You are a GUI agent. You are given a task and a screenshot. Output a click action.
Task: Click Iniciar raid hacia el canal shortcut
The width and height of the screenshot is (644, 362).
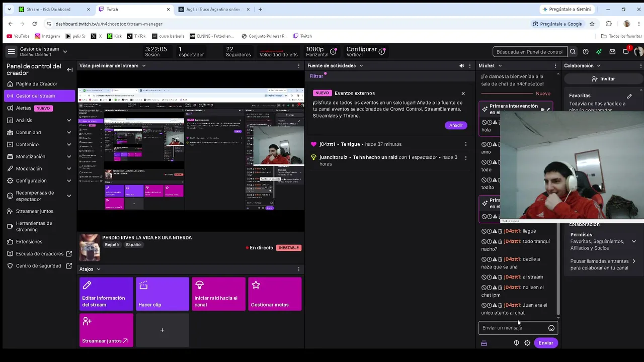click(x=218, y=294)
